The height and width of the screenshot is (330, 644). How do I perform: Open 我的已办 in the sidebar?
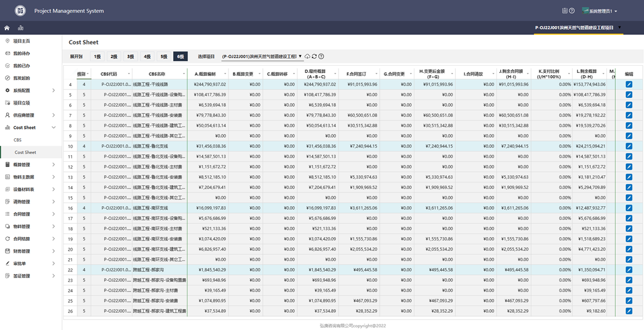coord(31,66)
